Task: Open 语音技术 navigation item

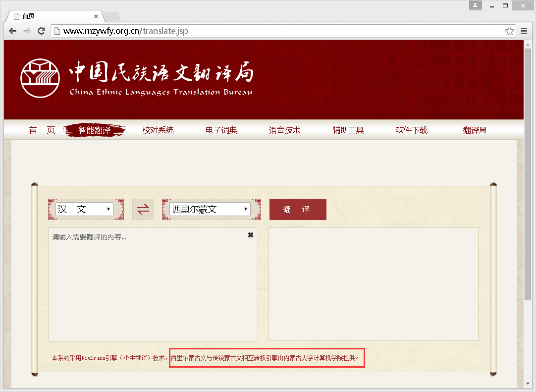Action: tap(285, 130)
